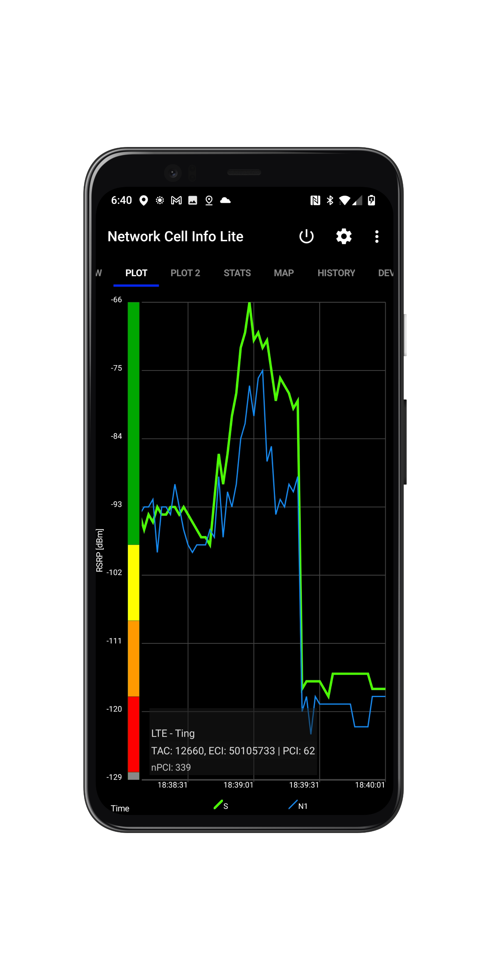Tap the Wi-Fi signal icon
The image size is (490, 980).
click(345, 200)
